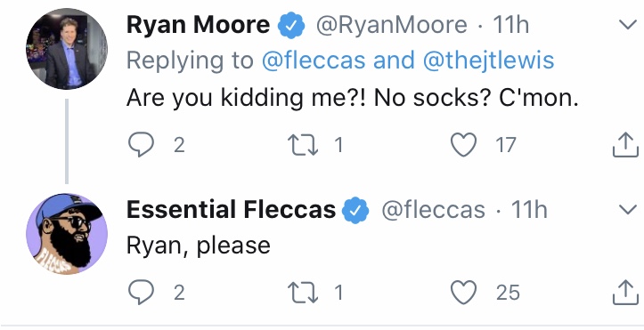Open chevron menu on Ryan Moore's tweet
Viewport: 644px width, 330px height.
point(628,25)
